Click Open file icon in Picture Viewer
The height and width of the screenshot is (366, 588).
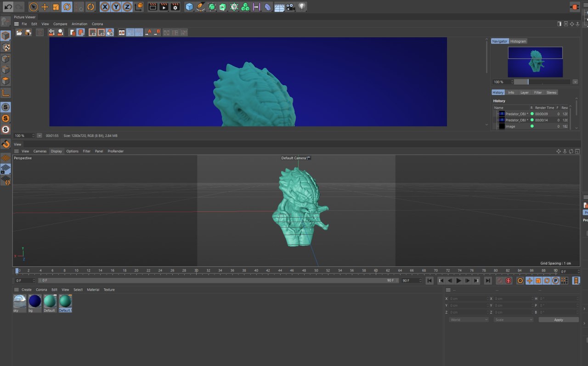[x=19, y=32]
